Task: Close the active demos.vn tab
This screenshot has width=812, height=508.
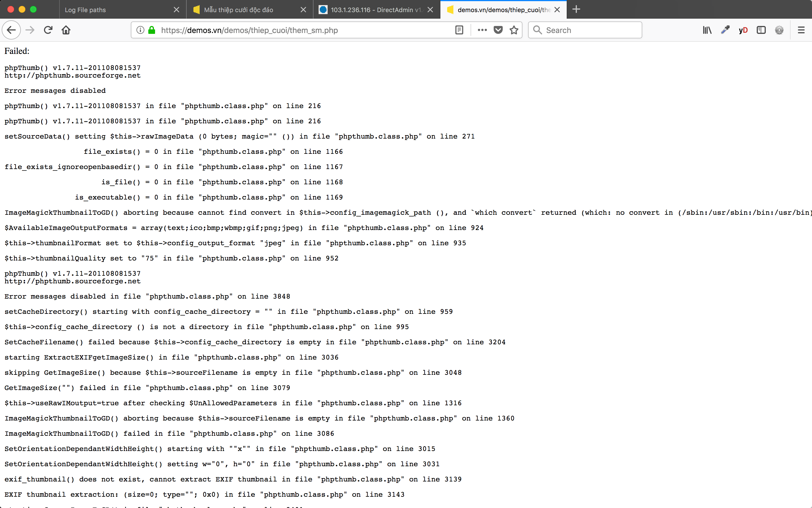Action: [x=557, y=10]
